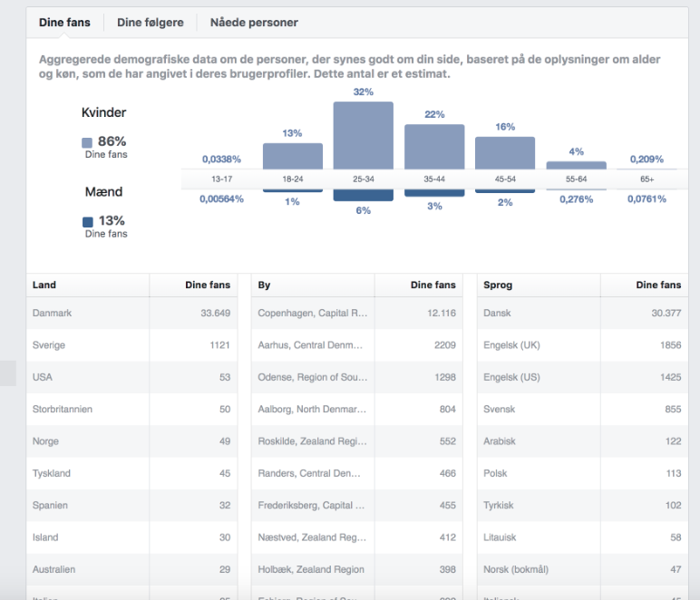The image size is (700, 600).
Task: Click the women's 45-54 bar (16%)
Action: [504, 152]
